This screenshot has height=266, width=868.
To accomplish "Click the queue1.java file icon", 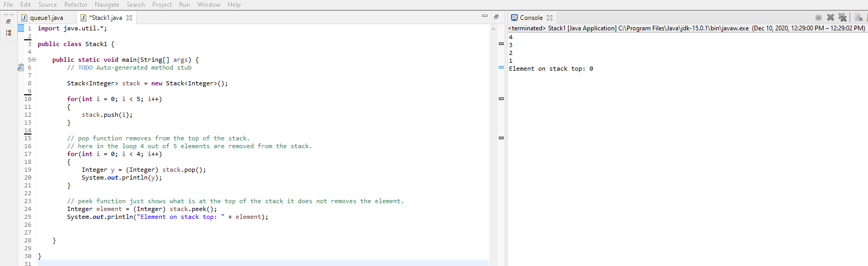I will tap(24, 18).
